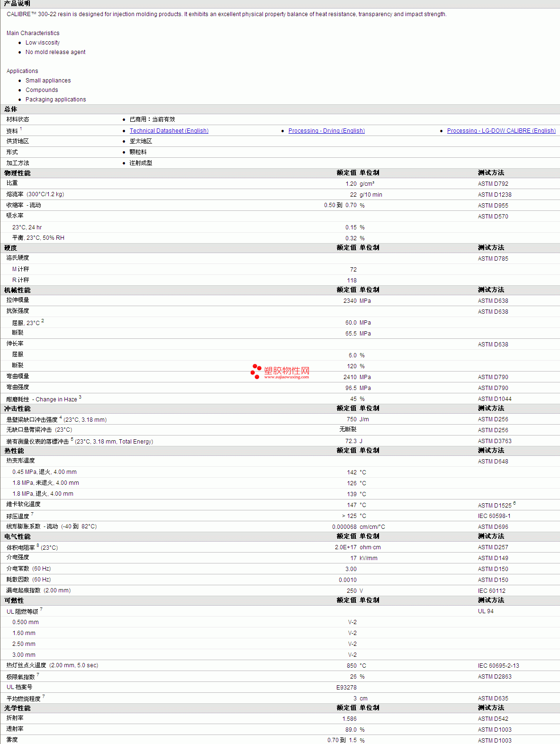Click the UL 94 test method

click(486, 611)
